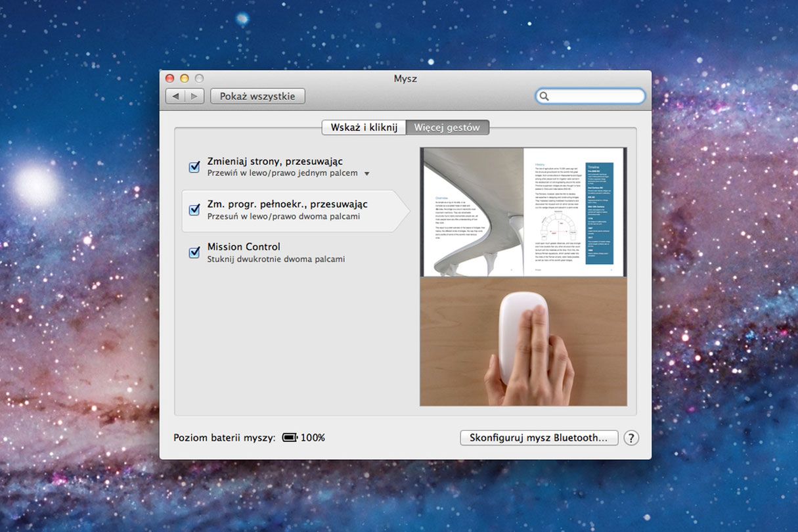Go forward with the right arrow button
The width and height of the screenshot is (798, 532).
(194, 97)
